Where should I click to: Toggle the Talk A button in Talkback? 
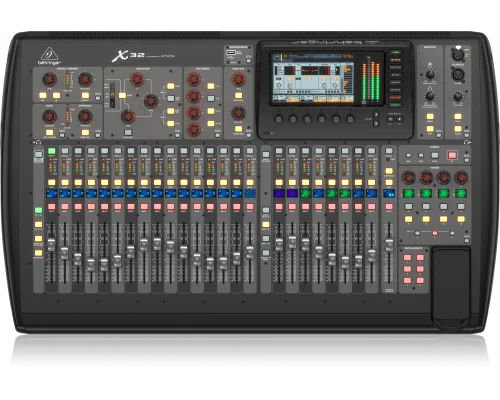[458, 117]
